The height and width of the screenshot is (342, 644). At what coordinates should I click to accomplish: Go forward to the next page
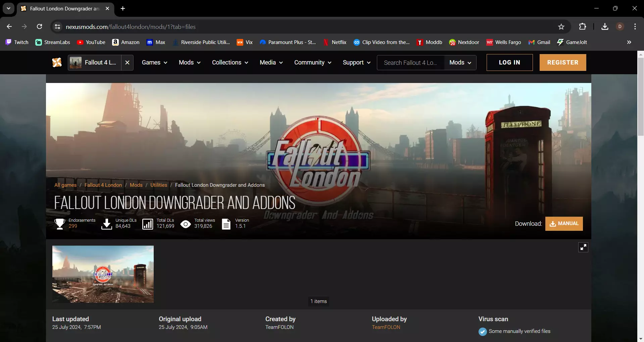[x=24, y=27]
